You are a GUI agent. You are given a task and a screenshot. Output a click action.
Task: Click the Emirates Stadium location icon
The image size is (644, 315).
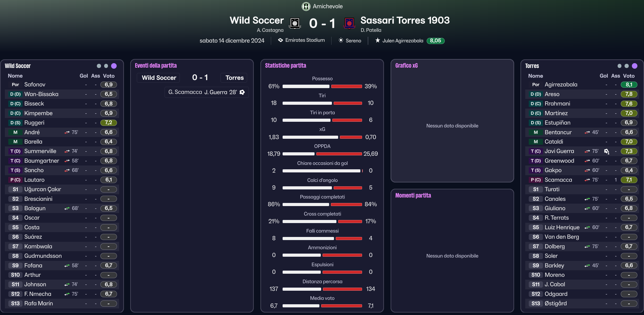click(281, 40)
